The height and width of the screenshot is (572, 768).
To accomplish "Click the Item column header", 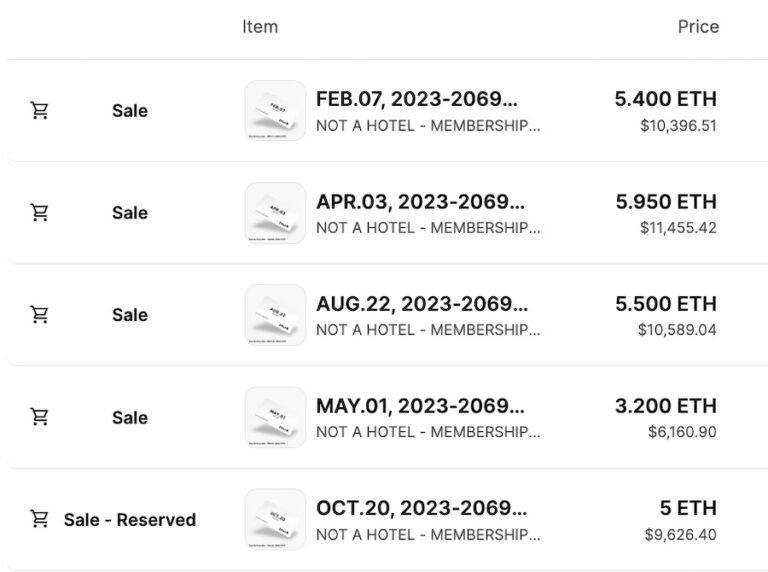I will coord(260,26).
